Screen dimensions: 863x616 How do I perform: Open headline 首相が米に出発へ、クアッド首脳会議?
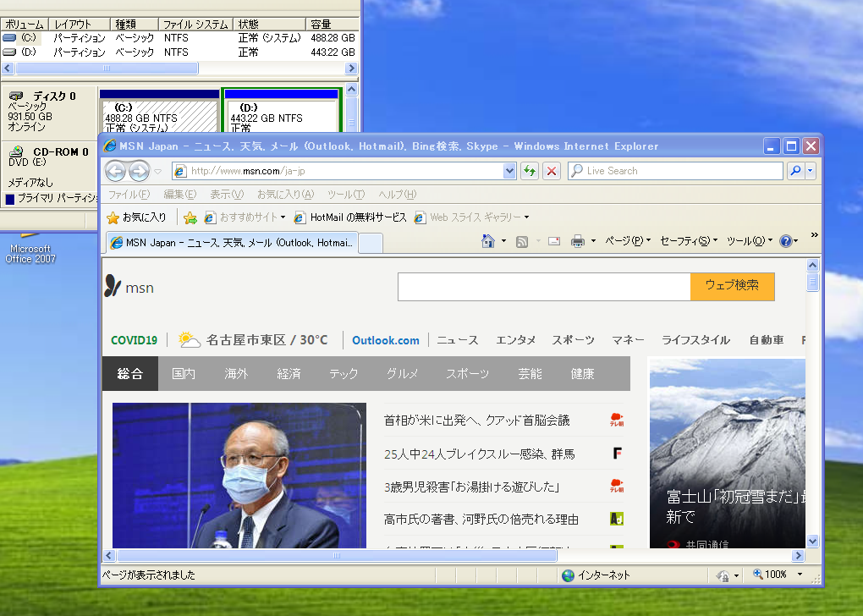(x=476, y=421)
